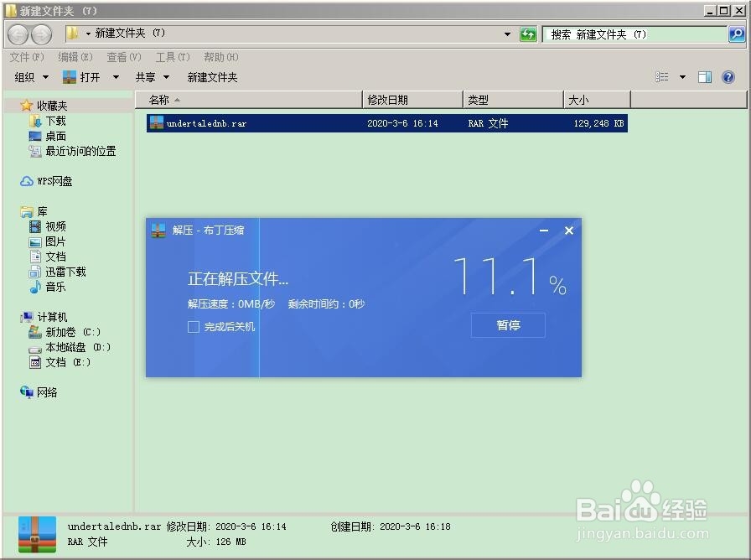Open the blue help question-mark icon
Image resolution: width=751 pixels, height=560 pixels.
(x=728, y=77)
